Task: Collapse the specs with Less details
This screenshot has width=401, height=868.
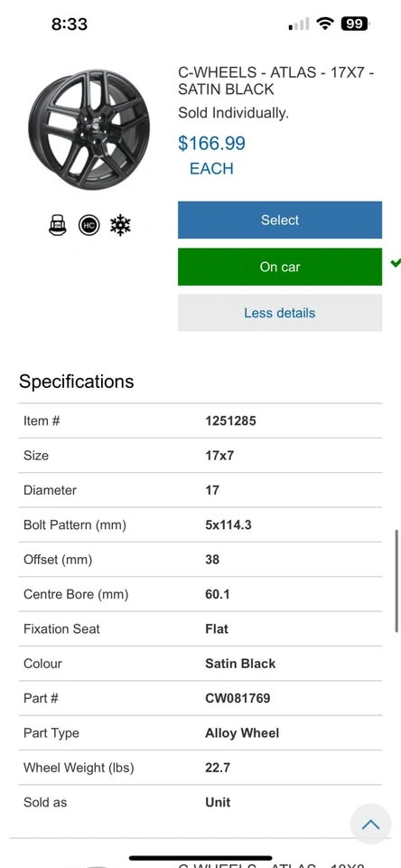Action: 280,313
